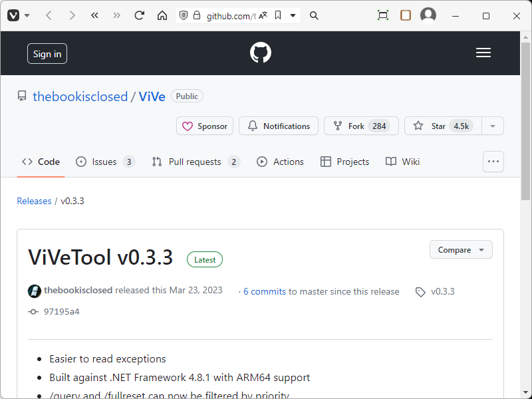Open commit 97195a4
This screenshot has width=532, height=399.
click(x=62, y=312)
